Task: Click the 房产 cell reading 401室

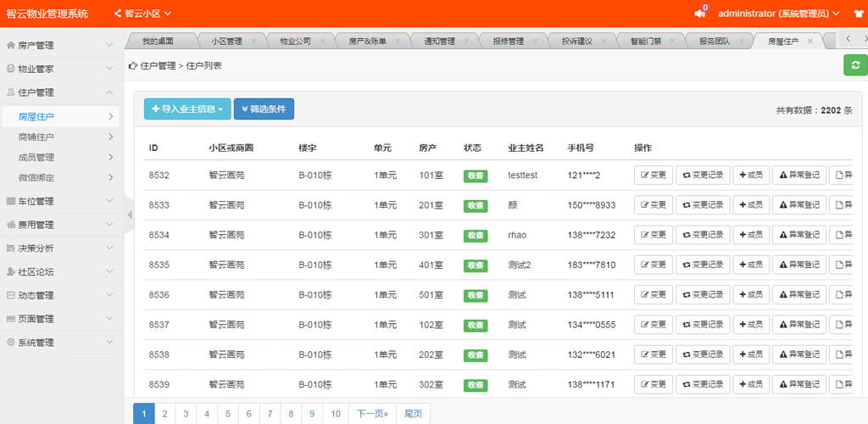Action: tap(431, 265)
